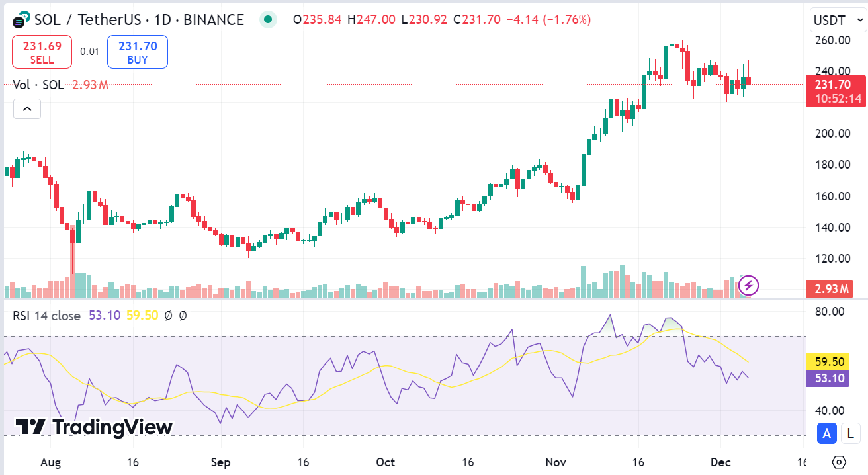Click the L230.92 low price value
This screenshot has width=868, height=475.
coord(425,20)
